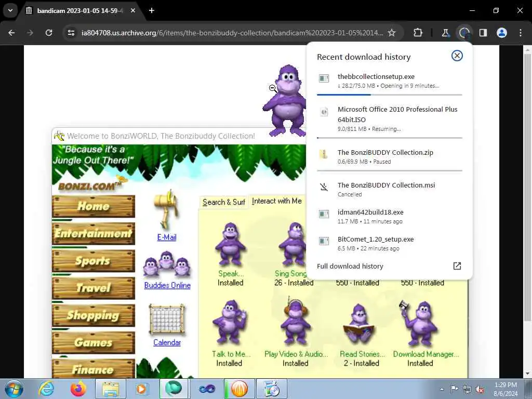Open the Entertainment wooden sign
Viewport: 532px width, 399px height.
(x=94, y=233)
